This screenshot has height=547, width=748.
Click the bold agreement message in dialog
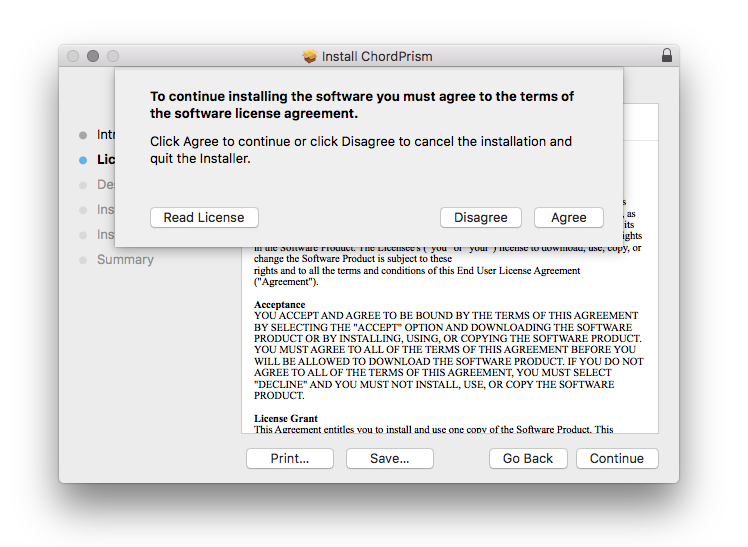pos(362,105)
